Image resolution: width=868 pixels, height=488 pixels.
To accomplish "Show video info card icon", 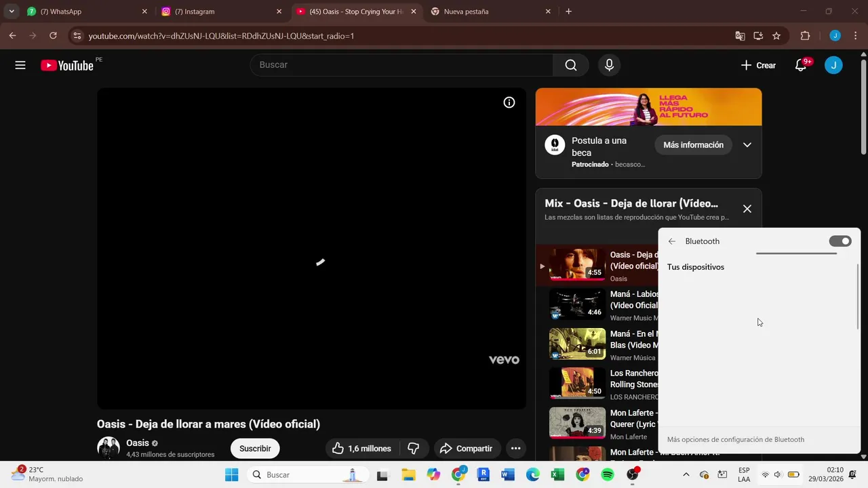I will pos(509,102).
